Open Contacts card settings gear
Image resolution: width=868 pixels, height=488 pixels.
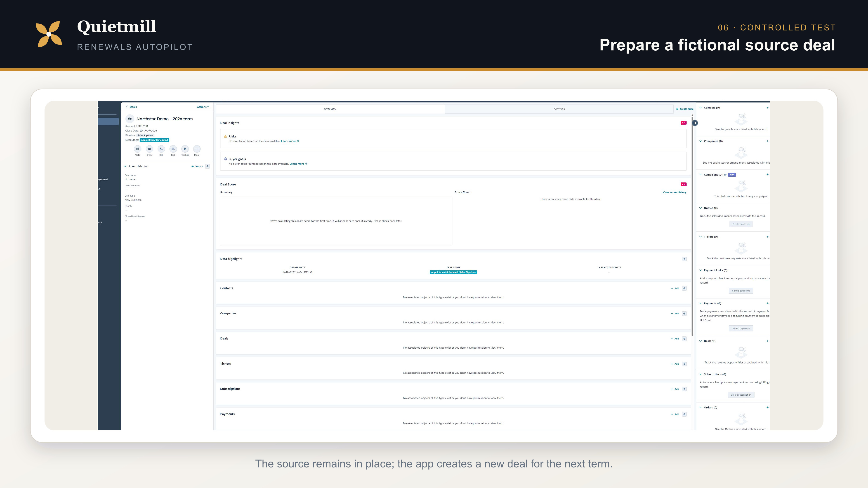[x=684, y=288]
